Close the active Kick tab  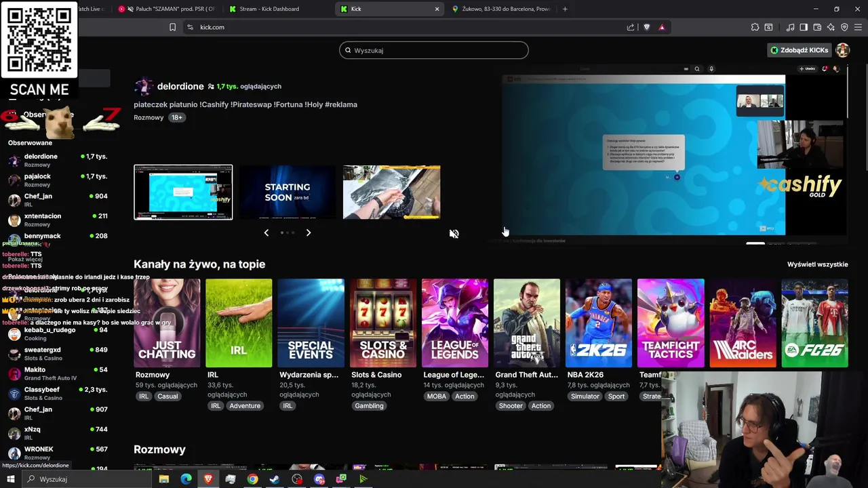[x=437, y=9]
